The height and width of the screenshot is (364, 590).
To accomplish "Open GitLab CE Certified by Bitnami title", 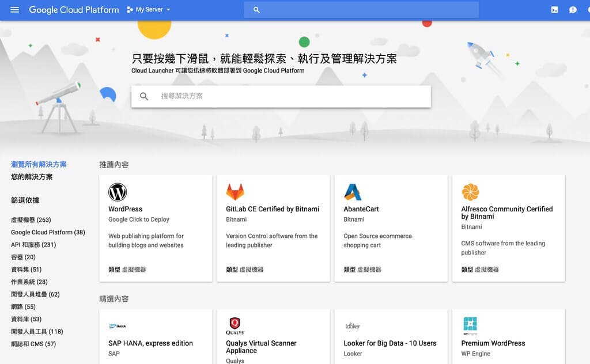I will pyautogui.click(x=273, y=209).
